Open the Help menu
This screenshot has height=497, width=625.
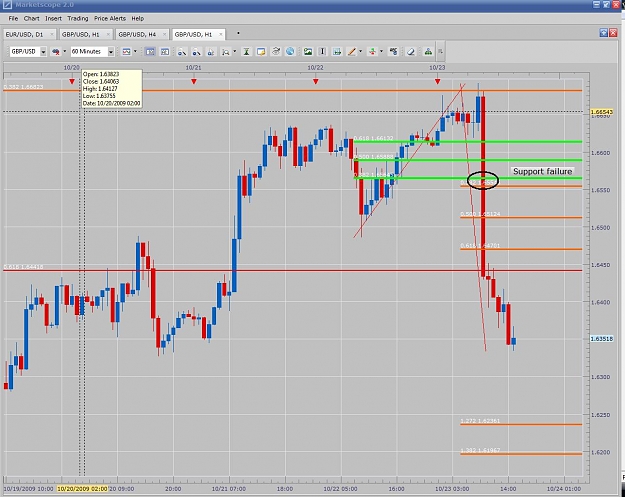138,18
